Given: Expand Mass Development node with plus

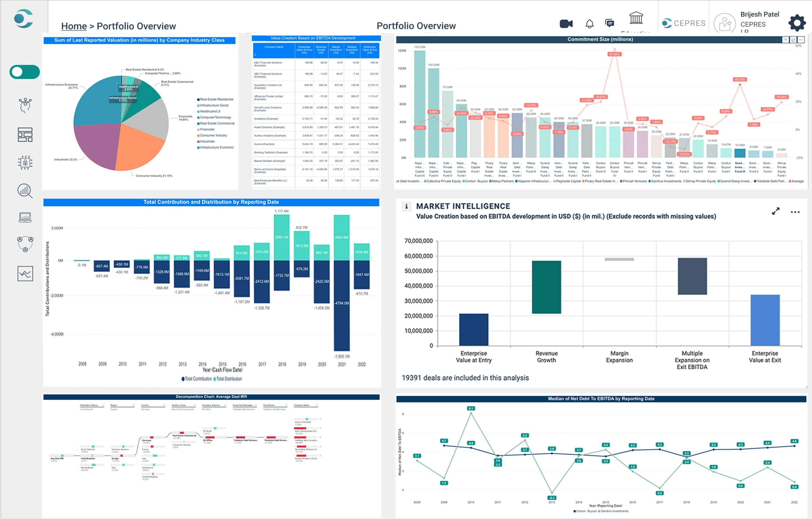Looking at the screenshot, I should pyautogui.click(x=320, y=428).
